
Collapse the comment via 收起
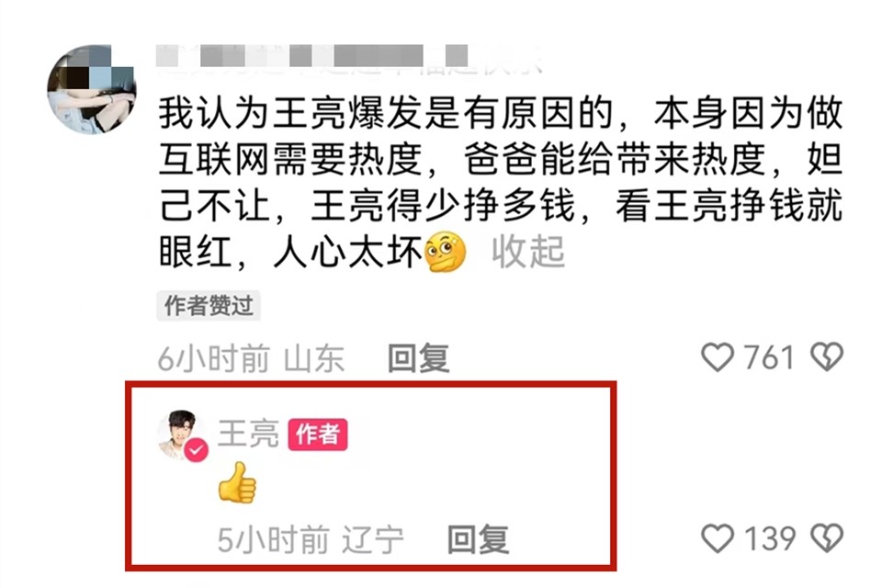[x=528, y=251]
